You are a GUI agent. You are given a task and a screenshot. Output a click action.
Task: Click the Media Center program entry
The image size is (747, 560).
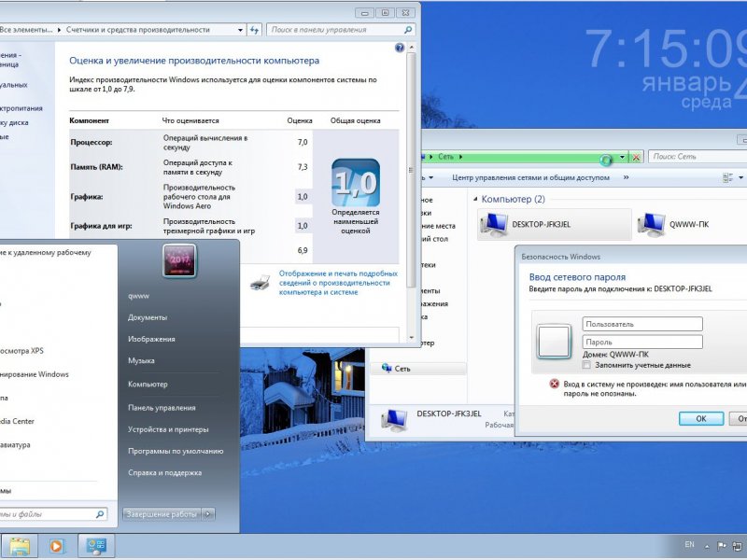coord(17,421)
